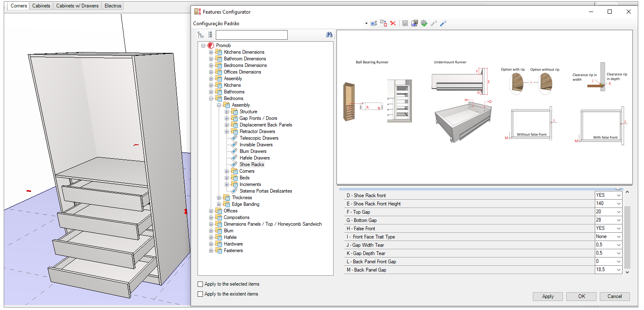This screenshot has width=644, height=310.
Task: Click the Hafele Drawers tag icon
Action: pyautogui.click(x=234, y=158)
